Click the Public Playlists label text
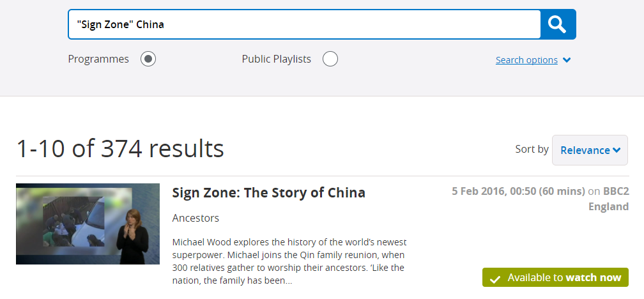Viewport: 644px width, 299px height. click(x=276, y=59)
